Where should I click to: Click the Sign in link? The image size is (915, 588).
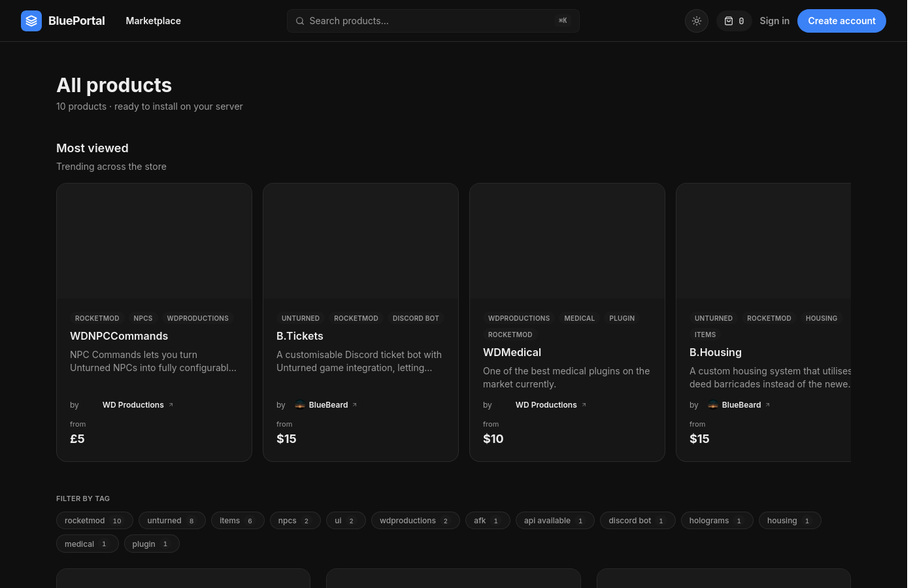[x=774, y=21]
